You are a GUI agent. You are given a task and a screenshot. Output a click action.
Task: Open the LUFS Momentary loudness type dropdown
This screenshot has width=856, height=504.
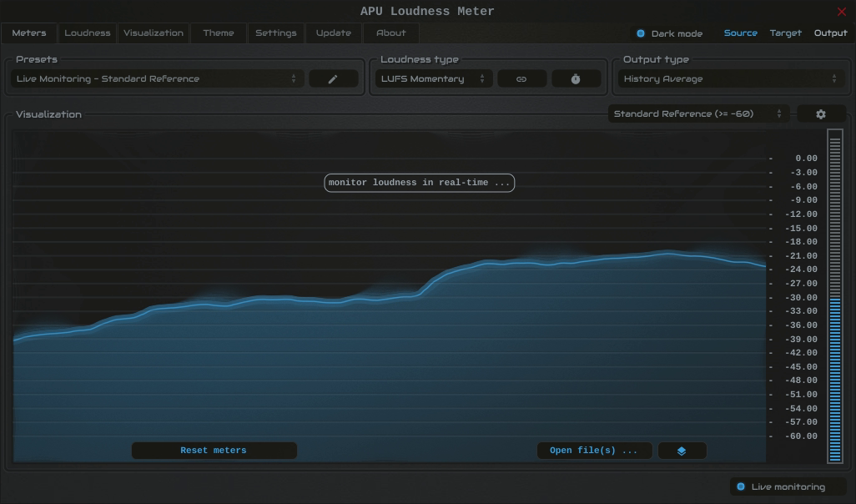coord(434,79)
